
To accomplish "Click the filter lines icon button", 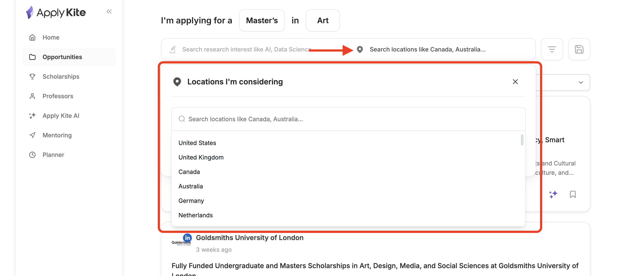I will (x=552, y=49).
